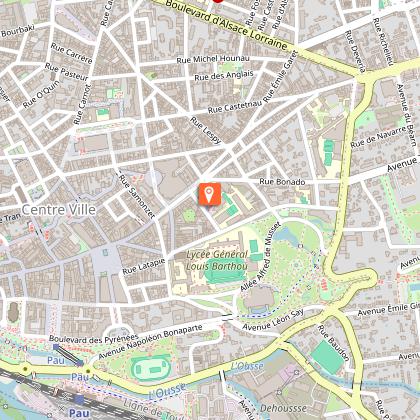The width and height of the screenshot is (420, 420).
Task: Select the upper funicular station square icon
Action: tap(56, 348)
